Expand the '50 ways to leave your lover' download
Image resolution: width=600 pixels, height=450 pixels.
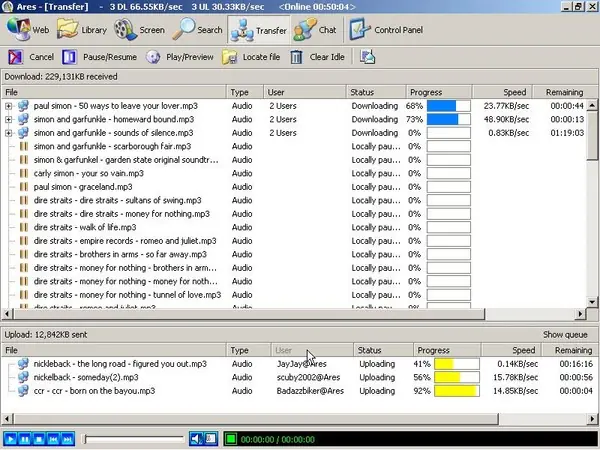8,105
